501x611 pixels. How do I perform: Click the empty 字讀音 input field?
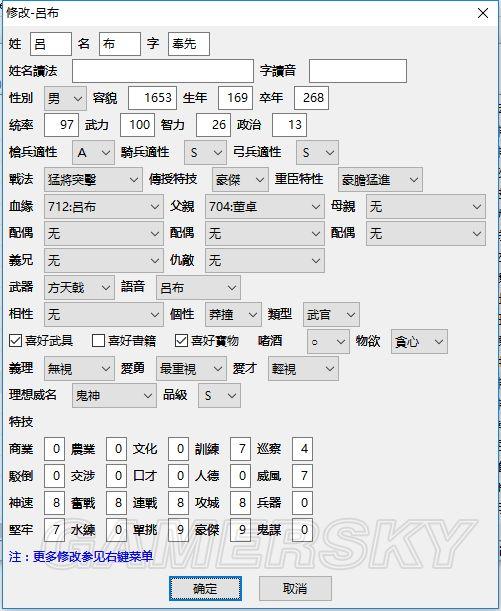coord(358,71)
